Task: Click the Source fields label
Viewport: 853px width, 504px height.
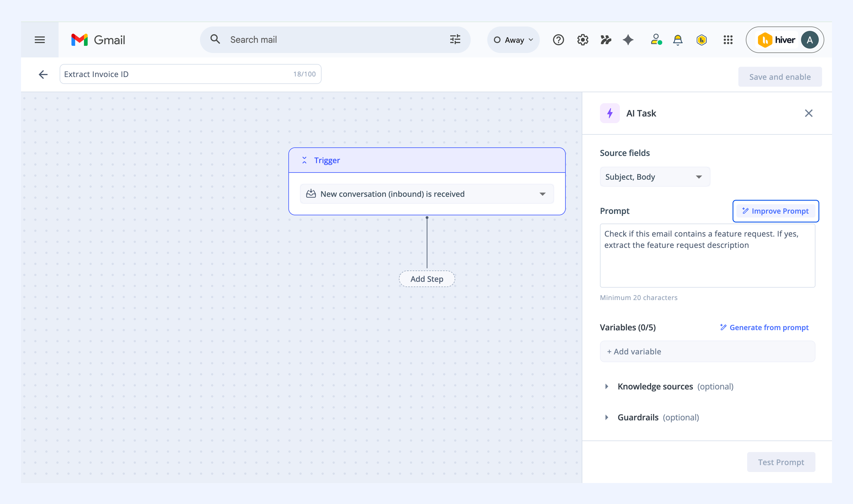Action: [x=625, y=153]
